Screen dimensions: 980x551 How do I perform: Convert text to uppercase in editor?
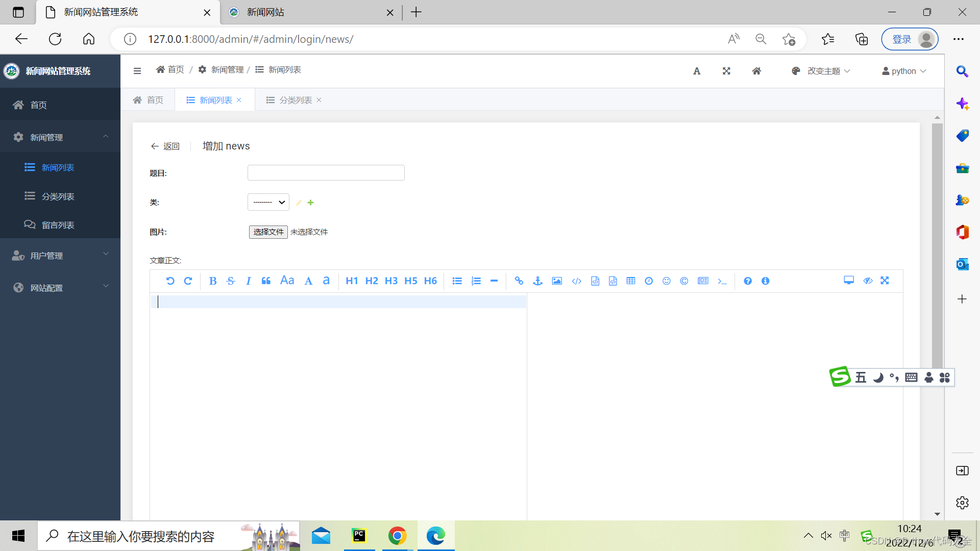(308, 281)
